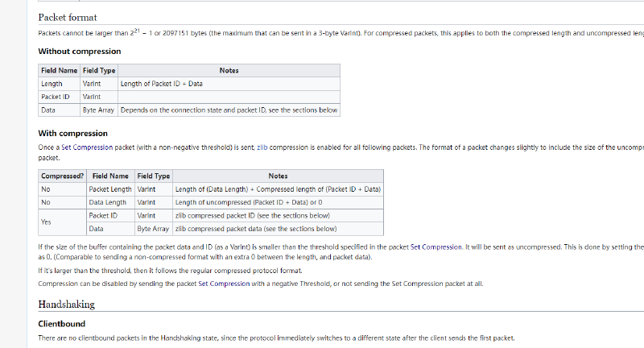
Task: Select the "Data Length" field name cell
Action: click(x=107, y=202)
